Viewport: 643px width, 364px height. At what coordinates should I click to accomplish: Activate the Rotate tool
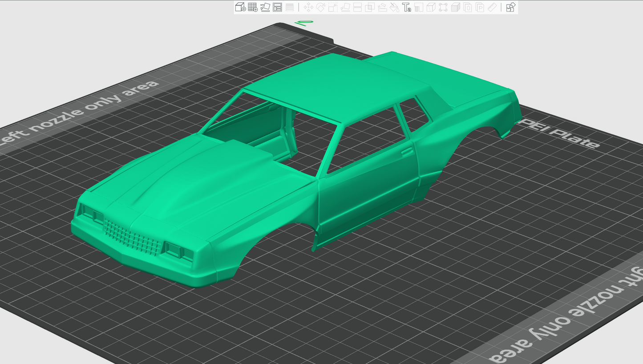(320, 7)
